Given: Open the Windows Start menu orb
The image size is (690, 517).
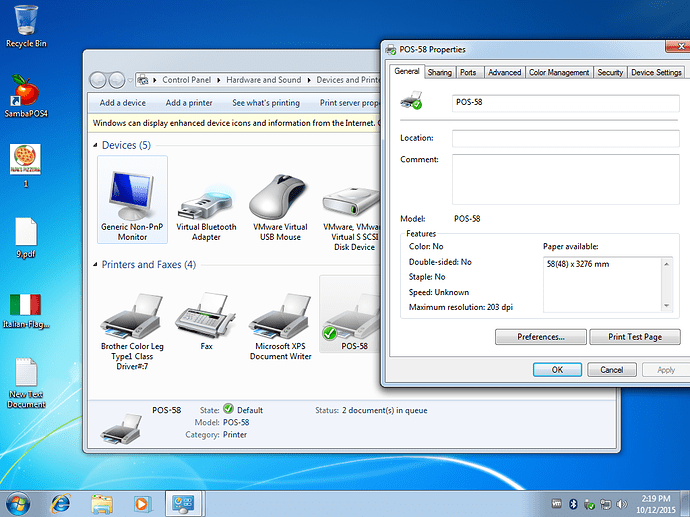Looking at the screenshot, I should click(18, 504).
